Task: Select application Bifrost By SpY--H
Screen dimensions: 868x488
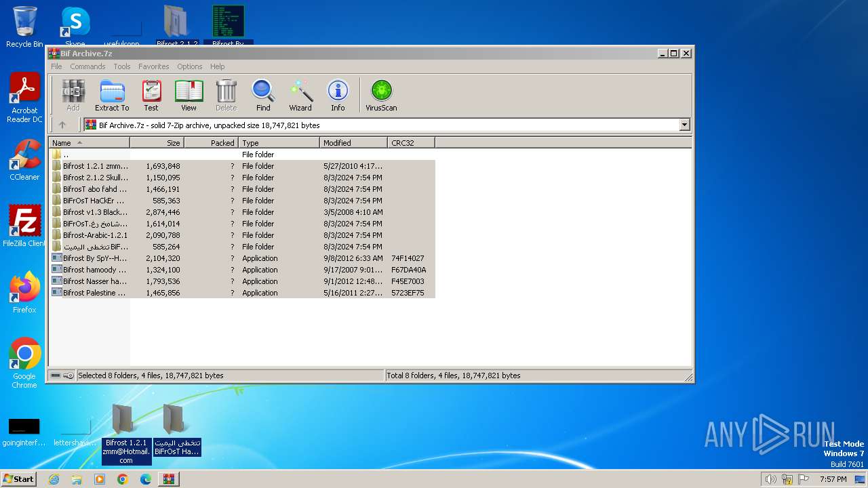Action: pyautogui.click(x=241, y=258)
